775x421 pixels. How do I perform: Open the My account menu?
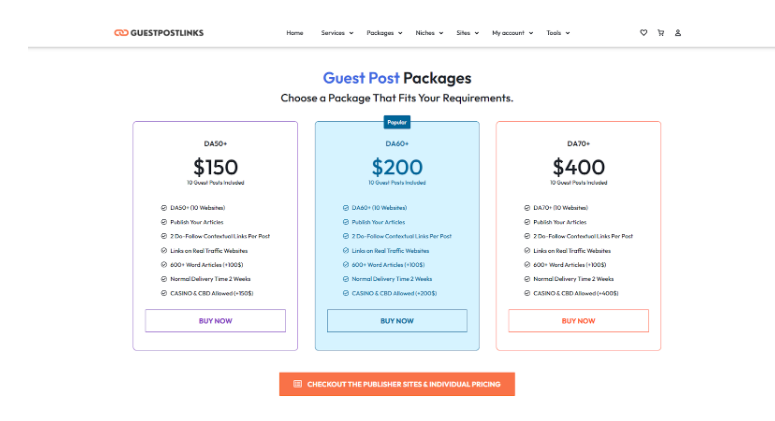point(512,33)
